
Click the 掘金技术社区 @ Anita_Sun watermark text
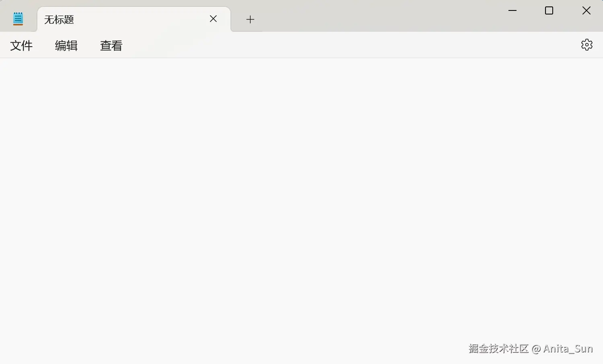pos(531,348)
